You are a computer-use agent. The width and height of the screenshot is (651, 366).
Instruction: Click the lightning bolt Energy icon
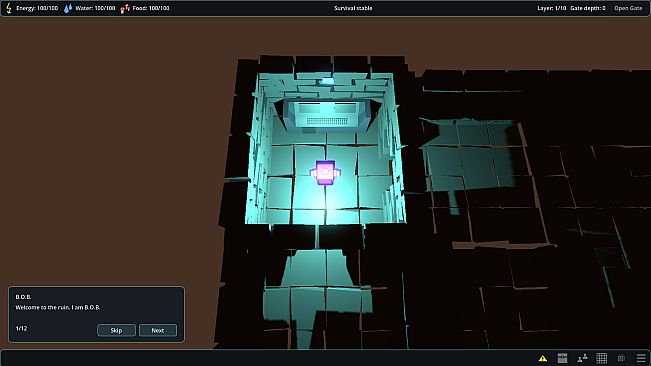click(9, 8)
